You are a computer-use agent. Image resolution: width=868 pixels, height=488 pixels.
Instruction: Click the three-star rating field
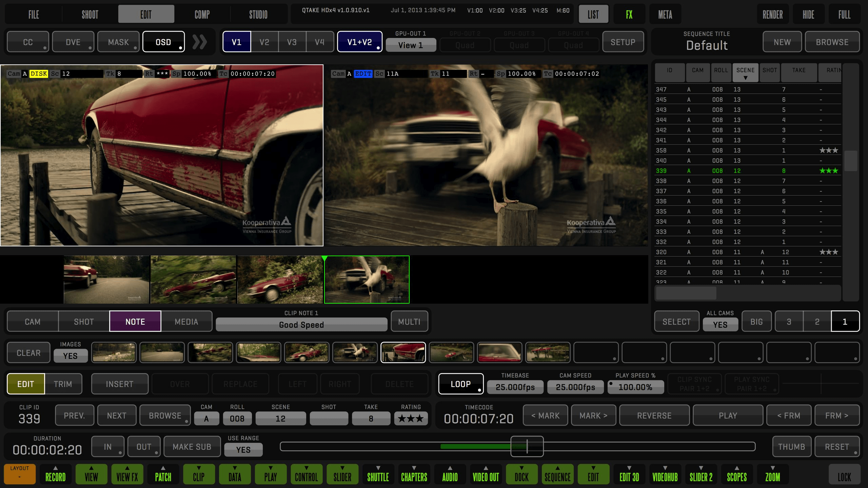point(411,419)
